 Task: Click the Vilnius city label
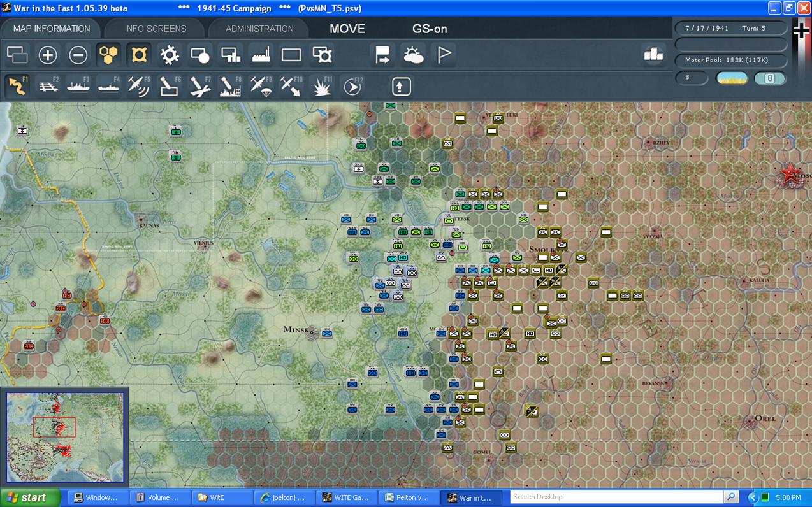coord(203,243)
